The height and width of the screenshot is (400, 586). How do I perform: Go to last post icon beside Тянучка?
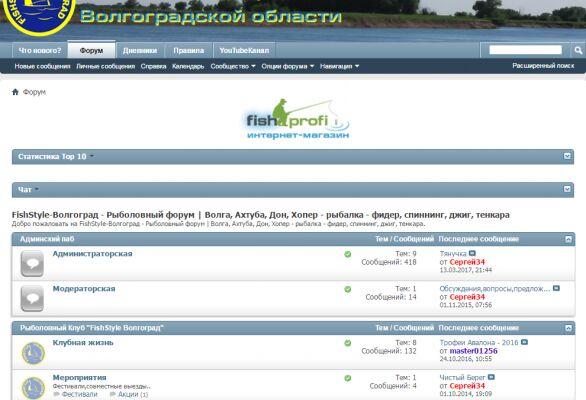472,253
